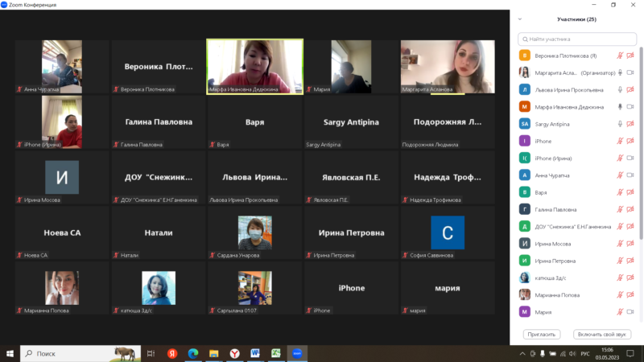Select Львова Ирина Прокопьевна's name in participants list
The height and width of the screenshot is (362, 644).
[569, 90]
